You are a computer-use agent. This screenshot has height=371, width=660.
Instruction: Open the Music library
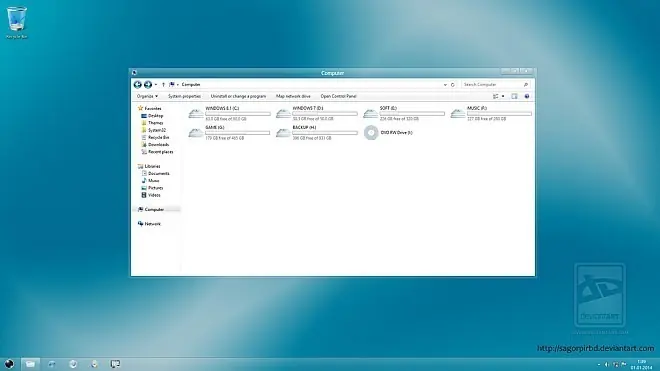pyautogui.click(x=150, y=181)
